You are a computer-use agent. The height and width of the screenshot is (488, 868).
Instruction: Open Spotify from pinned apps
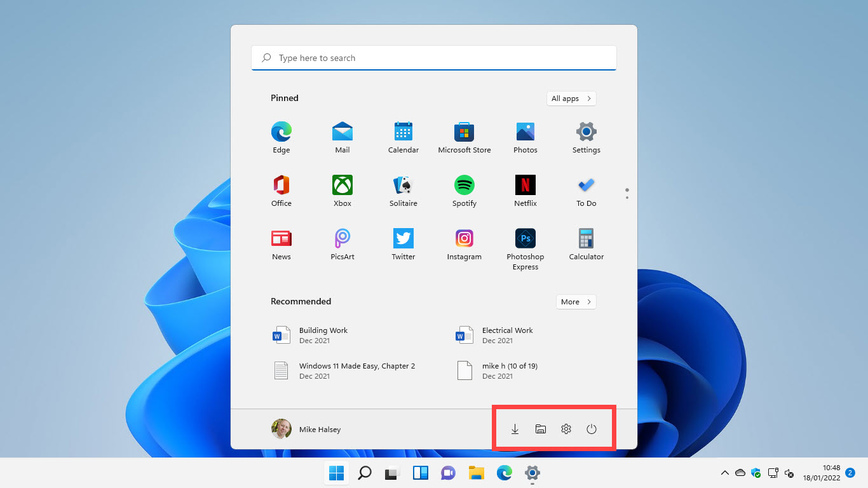click(x=465, y=191)
